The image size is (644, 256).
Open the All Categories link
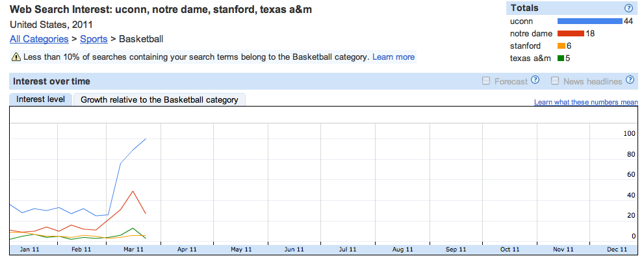coord(39,39)
